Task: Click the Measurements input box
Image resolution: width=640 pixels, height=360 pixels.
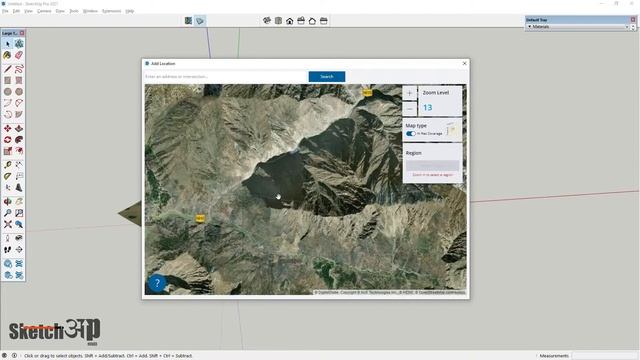Action: tap(605, 356)
